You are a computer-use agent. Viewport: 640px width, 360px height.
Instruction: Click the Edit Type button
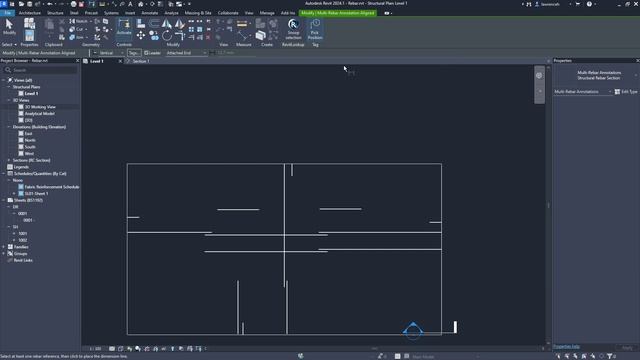(626, 91)
